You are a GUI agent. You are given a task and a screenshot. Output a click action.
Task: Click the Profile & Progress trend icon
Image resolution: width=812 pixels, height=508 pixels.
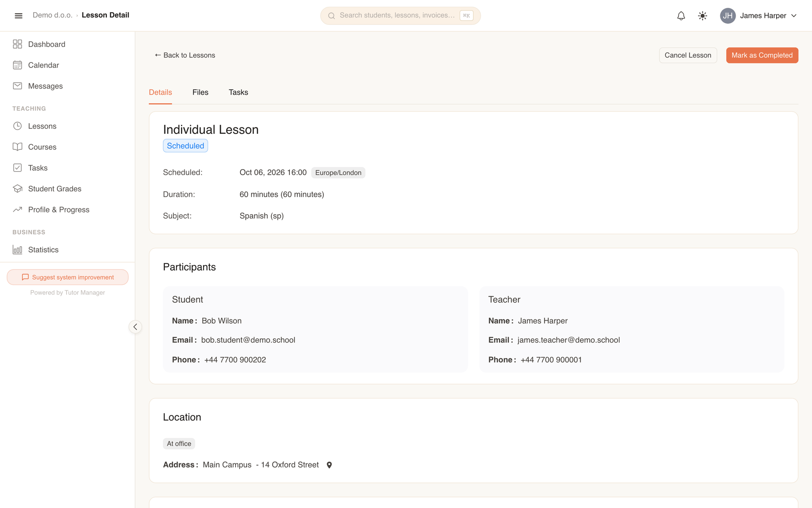[x=17, y=210]
